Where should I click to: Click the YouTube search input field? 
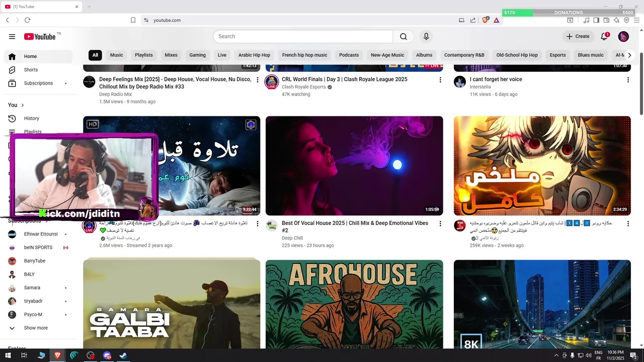(303, 36)
